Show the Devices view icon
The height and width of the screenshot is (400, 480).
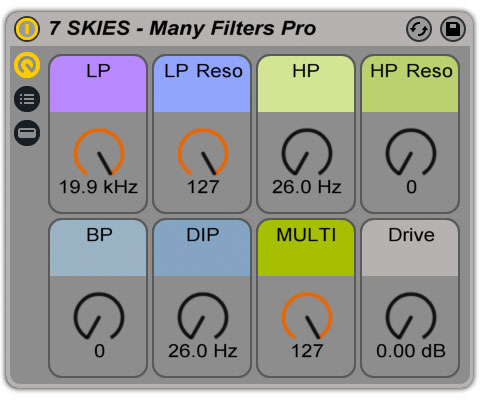pyautogui.click(x=27, y=133)
